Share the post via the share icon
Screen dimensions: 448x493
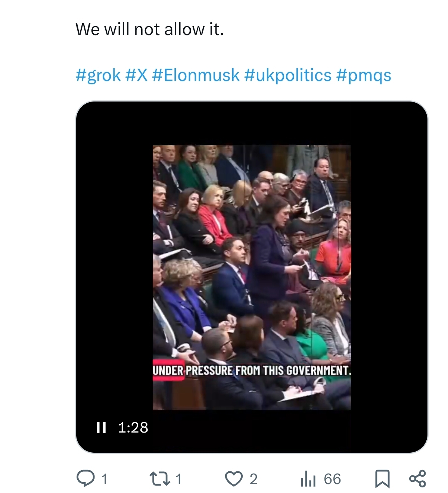[x=417, y=479]
